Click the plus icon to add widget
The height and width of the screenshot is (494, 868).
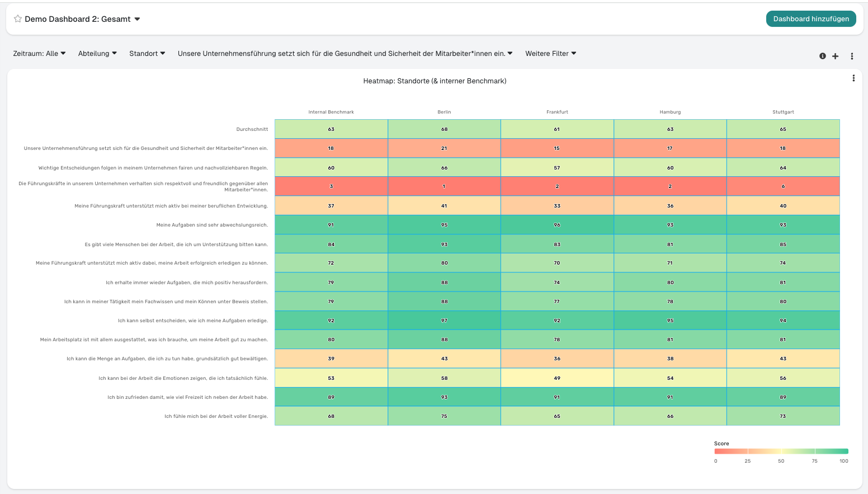tap(835, 56)
